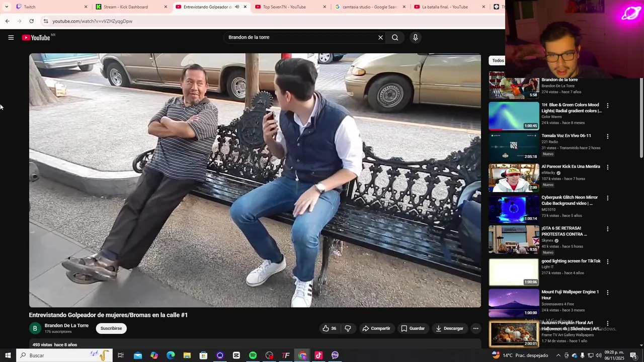Open Copilot from the taskbar

pyautogui.click(x=154, y=355)
